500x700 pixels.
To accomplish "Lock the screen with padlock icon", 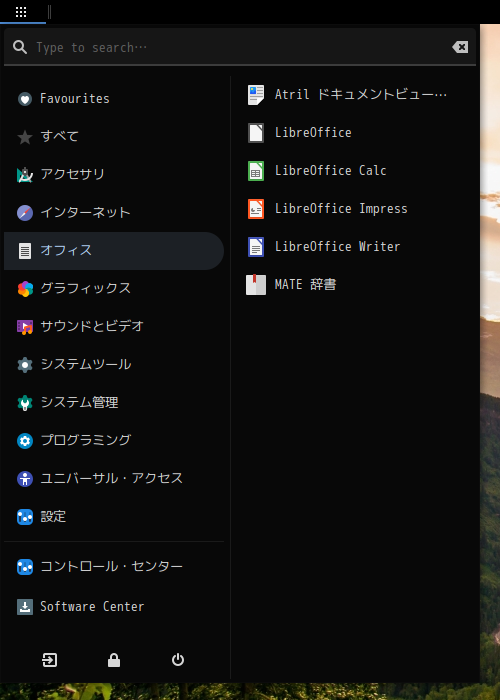I will (x=114, y=660).
